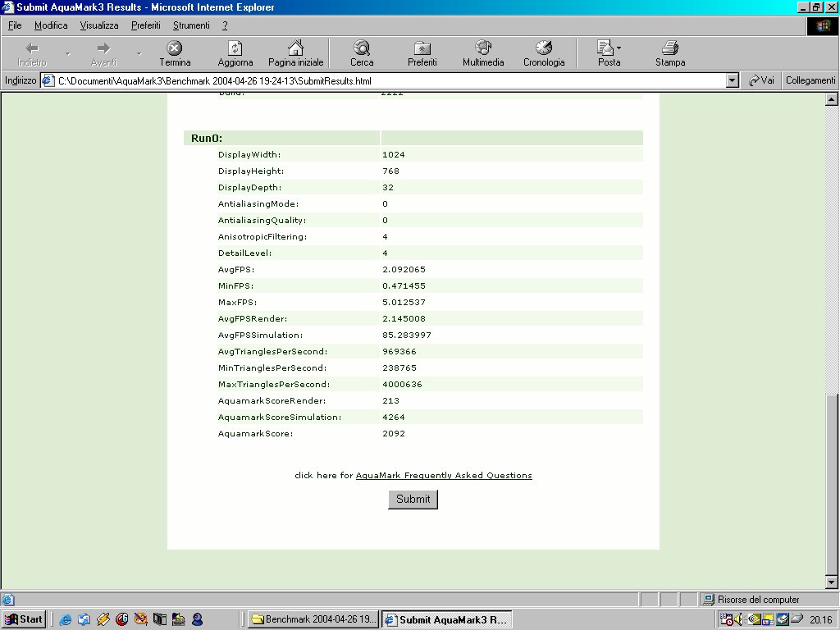The width and height of the screenshot is (840, 630).
Task: Select the AvgFPSSimulation value 85.283997
Action: tap(407, 336)
